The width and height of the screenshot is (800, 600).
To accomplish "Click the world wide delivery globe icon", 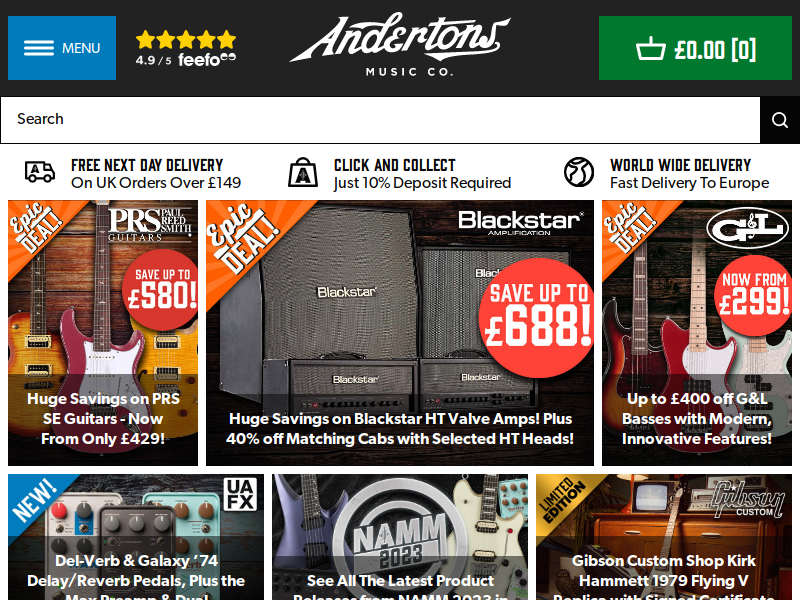I will [579, 172].
